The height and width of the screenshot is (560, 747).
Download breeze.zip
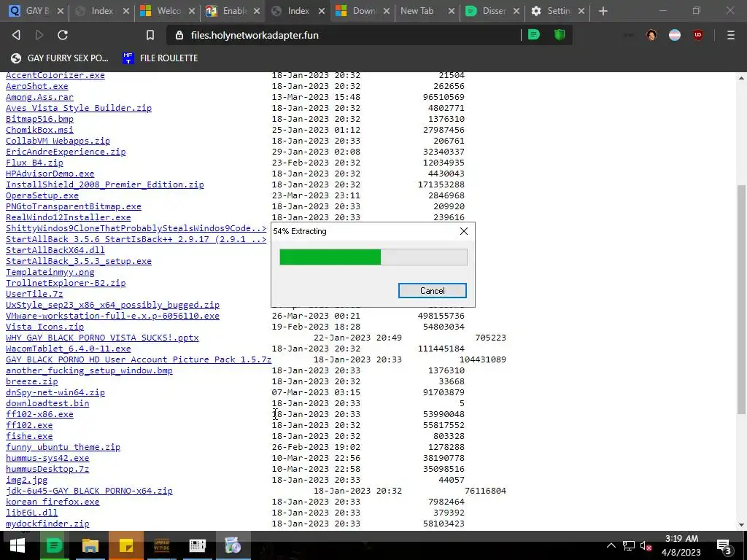(32, 382)
